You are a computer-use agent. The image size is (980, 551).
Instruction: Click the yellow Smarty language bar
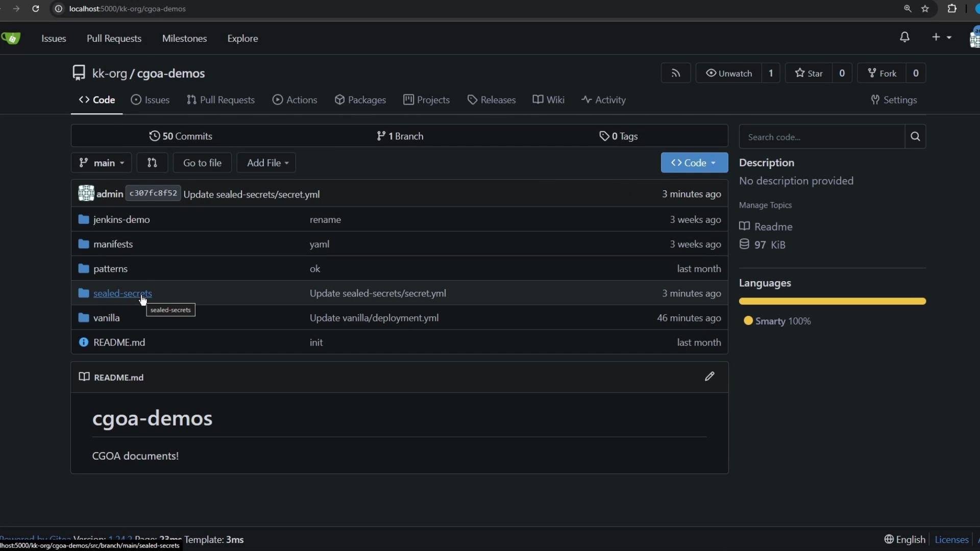pos(832,301)
